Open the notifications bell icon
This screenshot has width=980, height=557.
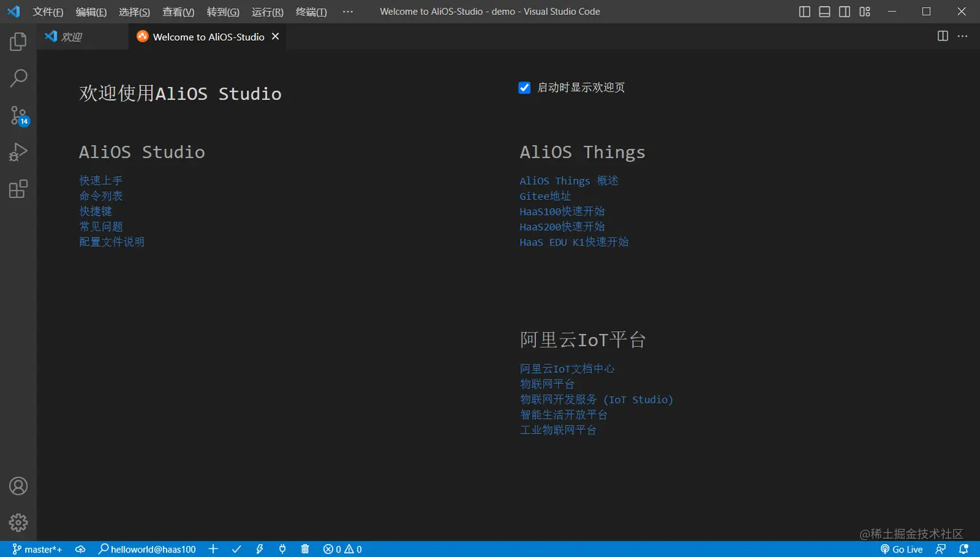[x=964, y=549]
